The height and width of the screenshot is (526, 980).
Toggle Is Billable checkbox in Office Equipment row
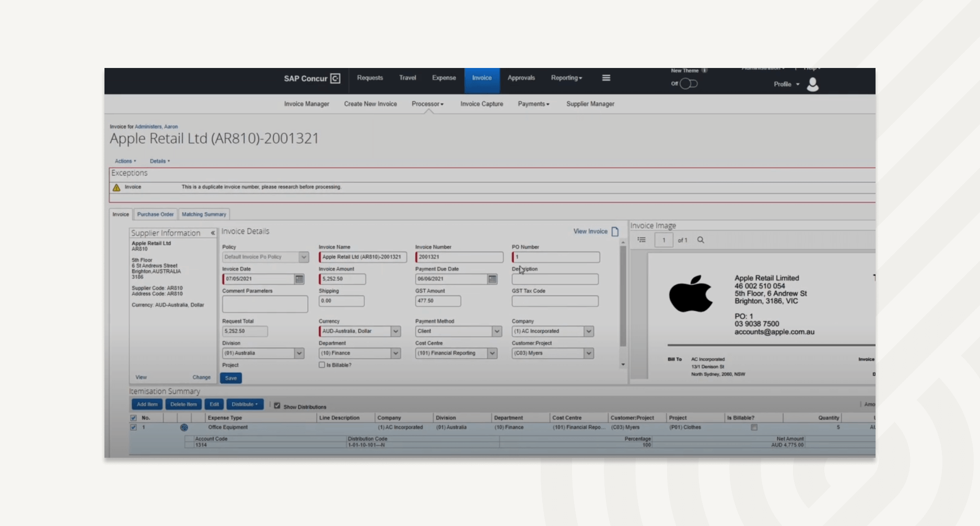pos(754,428)
